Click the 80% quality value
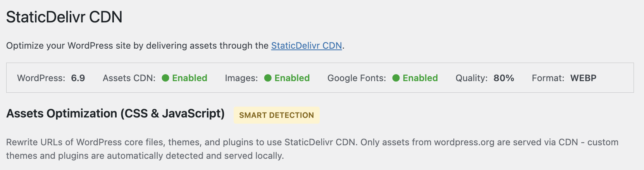644x170 pixels. (504, 78)
